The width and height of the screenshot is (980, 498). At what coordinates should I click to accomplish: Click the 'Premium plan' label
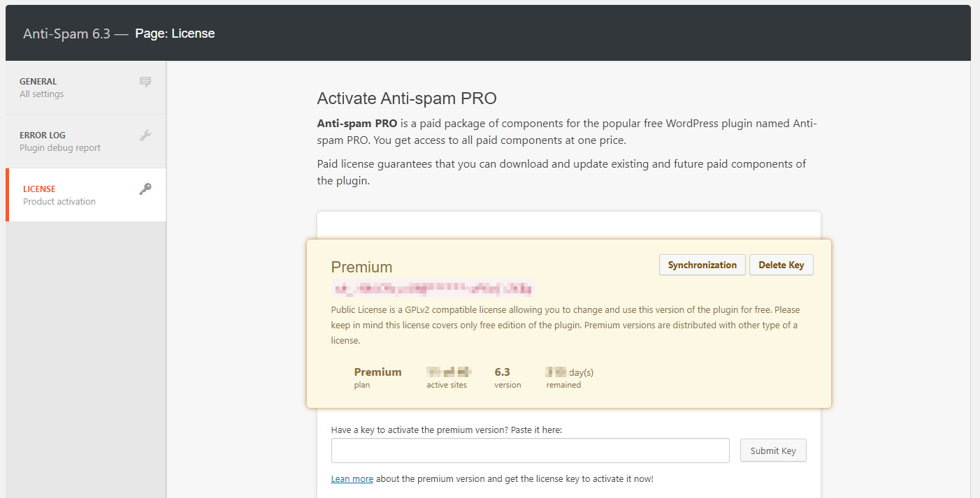point(377,377)
